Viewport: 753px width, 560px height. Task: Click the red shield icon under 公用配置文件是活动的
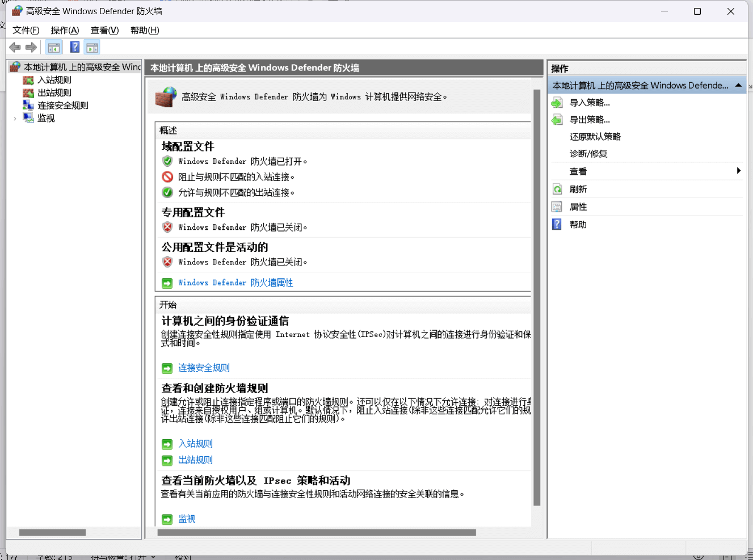[167, 262]
